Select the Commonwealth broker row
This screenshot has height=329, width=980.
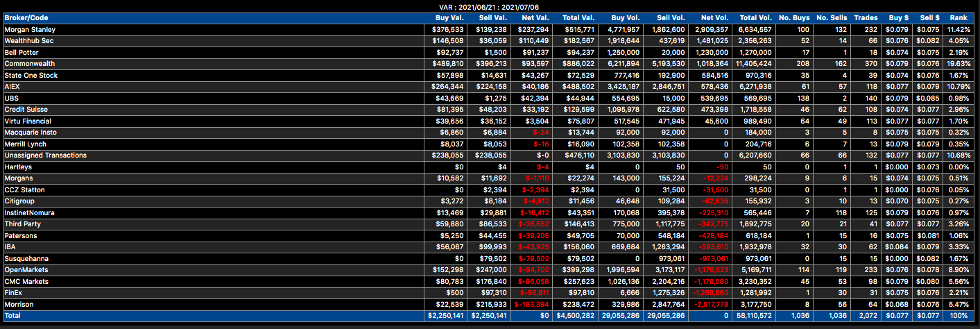(490, 64)
